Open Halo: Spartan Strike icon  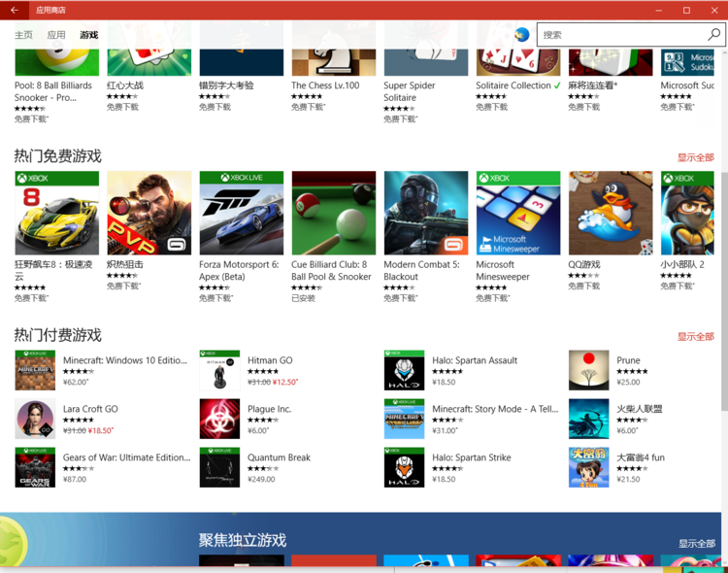[405, 467]
